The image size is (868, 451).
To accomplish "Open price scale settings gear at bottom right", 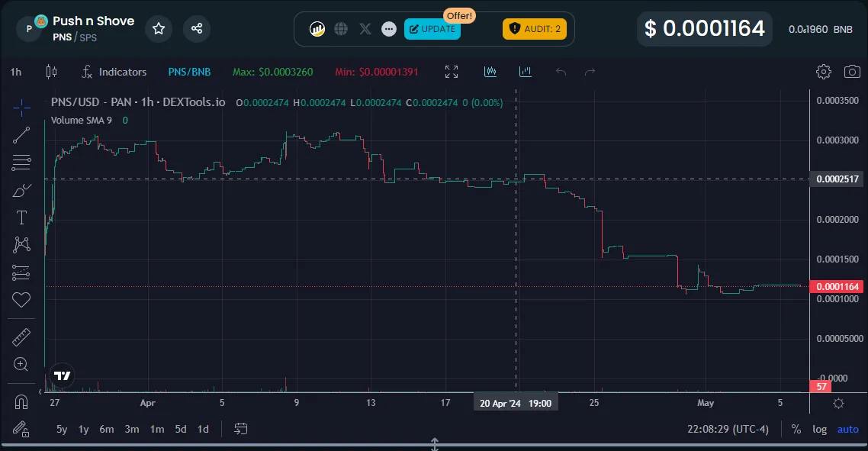I will (839, 404).
